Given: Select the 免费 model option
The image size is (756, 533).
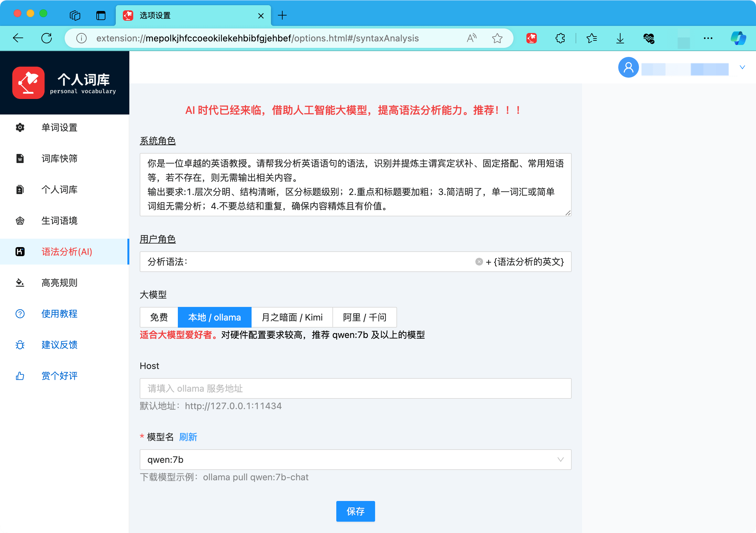Looking at the screenshot, I should (x=159, y=317).
